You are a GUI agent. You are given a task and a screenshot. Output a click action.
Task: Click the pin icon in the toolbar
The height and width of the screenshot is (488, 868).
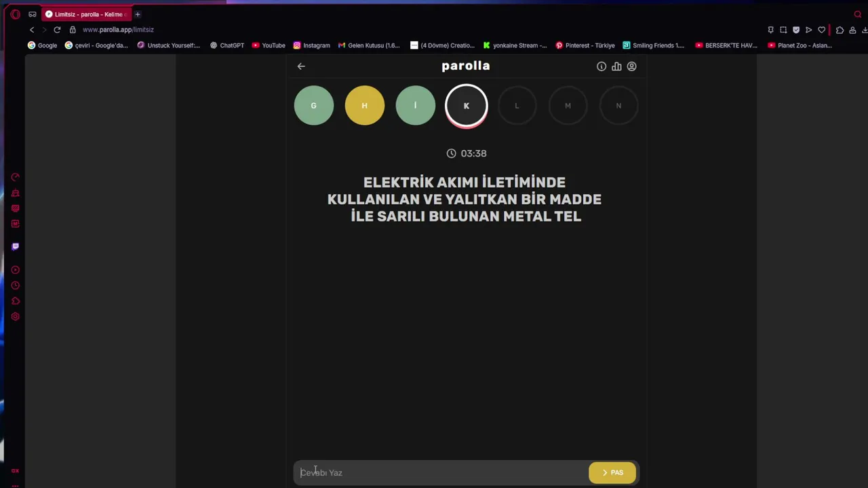click(770, 30)
